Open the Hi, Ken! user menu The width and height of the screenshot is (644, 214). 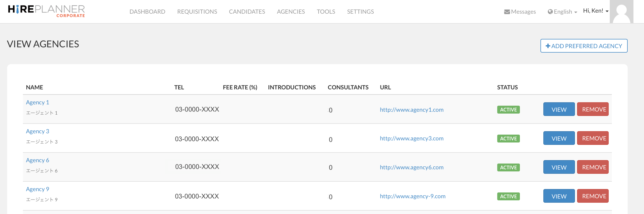point(596,11)
